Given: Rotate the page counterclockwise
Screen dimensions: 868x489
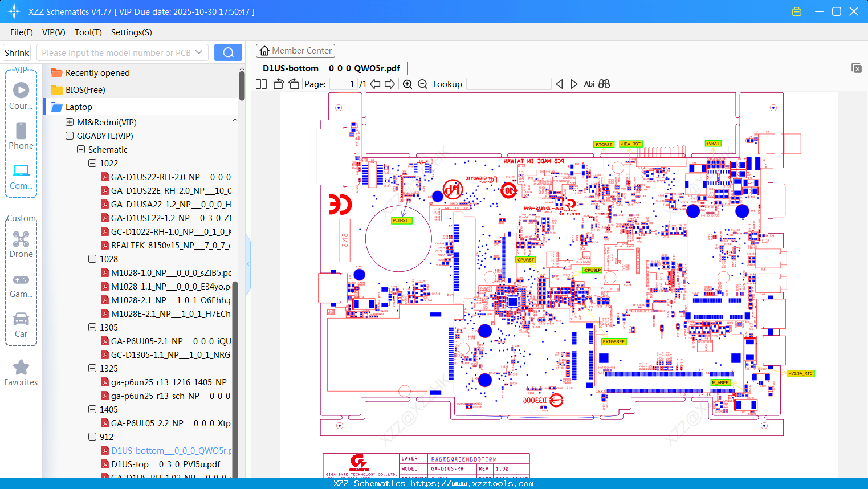Looking at the screenshot, I should point(278,84).
